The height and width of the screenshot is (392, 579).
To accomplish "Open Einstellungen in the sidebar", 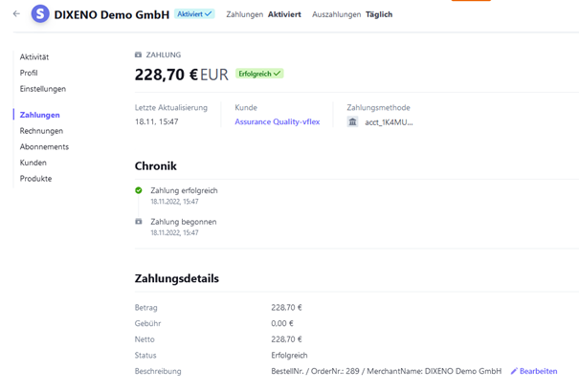I will click(x=43, y=89).
